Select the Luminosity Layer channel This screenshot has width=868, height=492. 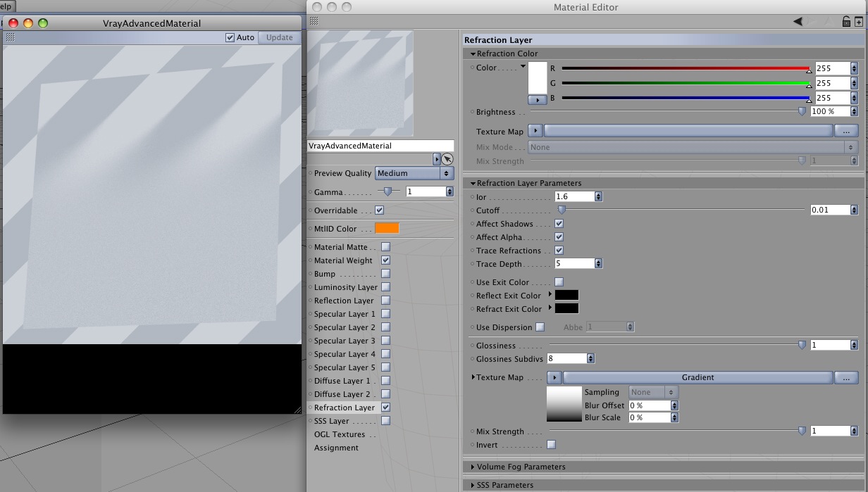[346, 287]
